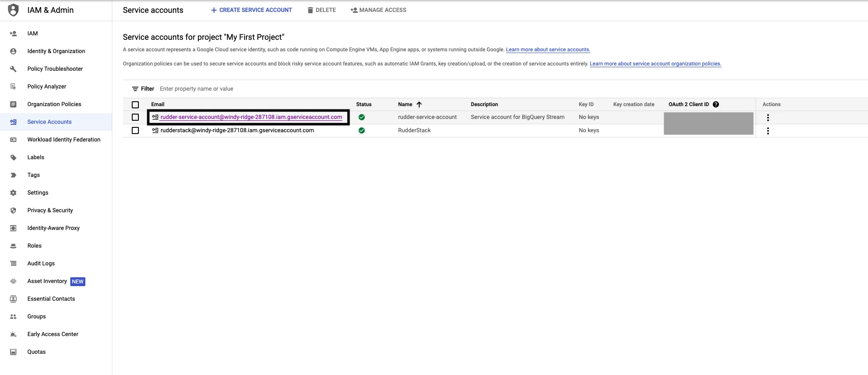The image size is (868, 375).
Task: Click the IAM & Admin shield icon
Action: coord(13,10)
